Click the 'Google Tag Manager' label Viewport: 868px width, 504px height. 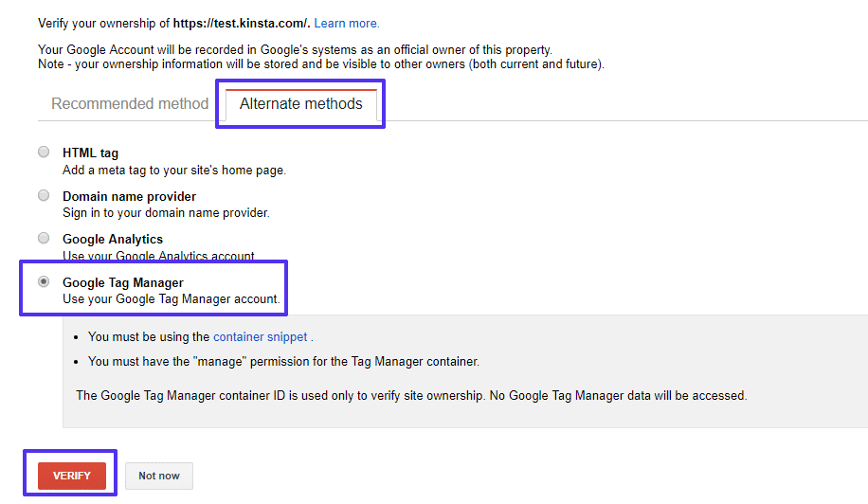pos(123,282)
